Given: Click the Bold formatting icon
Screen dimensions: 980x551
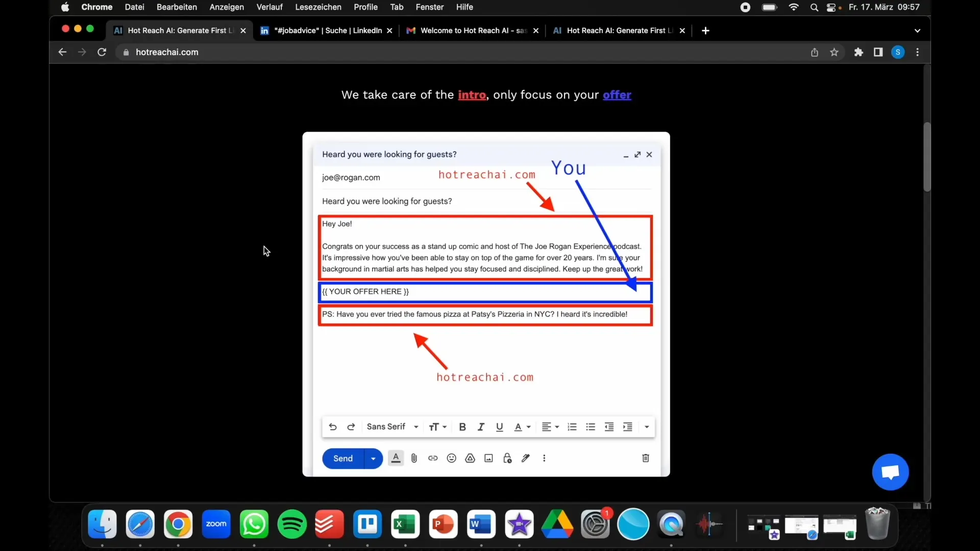Looking at the screenshot, I should click(x=462, y=427).
